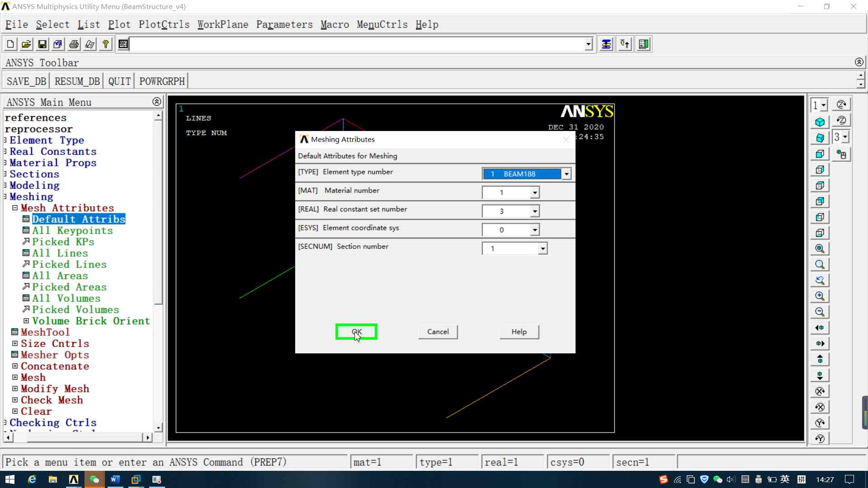Screen dimensions: 868x488
Task: Click the ANSYS command input field
Action: (357, 44)
